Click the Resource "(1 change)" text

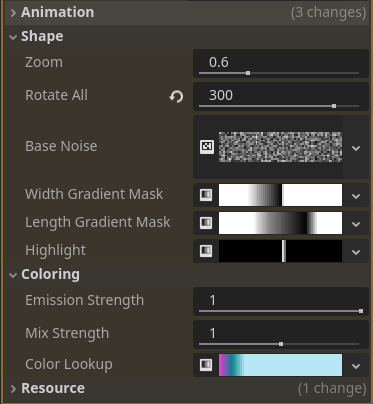(x=332, y=389)
